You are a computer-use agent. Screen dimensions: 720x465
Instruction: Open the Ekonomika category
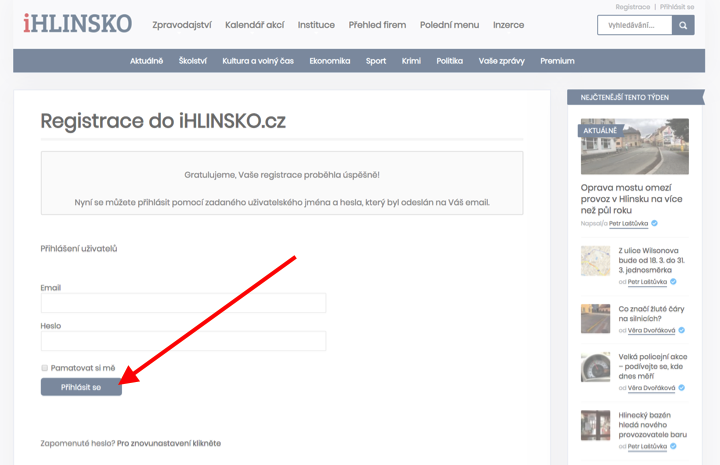(x=330, y=61)
